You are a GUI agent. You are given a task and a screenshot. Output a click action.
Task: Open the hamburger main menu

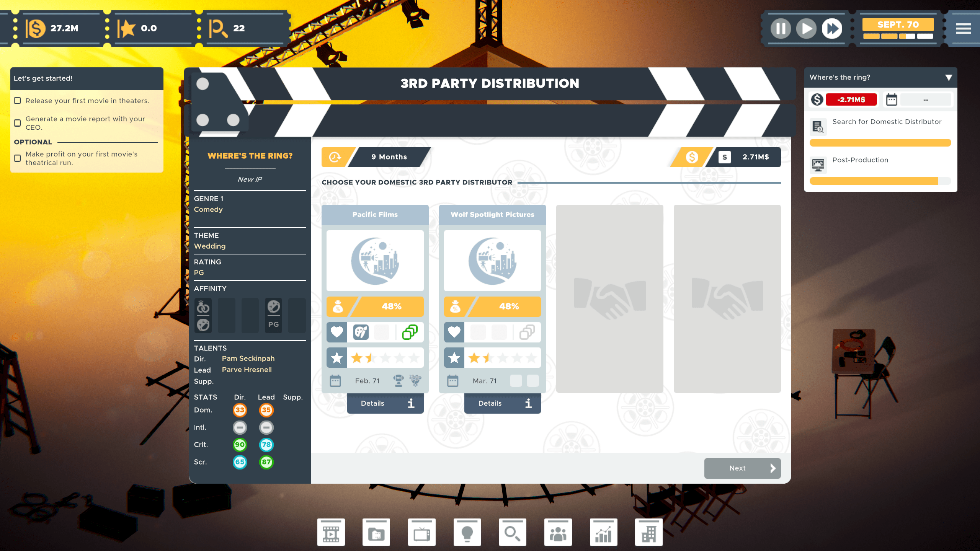click(x=963, y=28)
